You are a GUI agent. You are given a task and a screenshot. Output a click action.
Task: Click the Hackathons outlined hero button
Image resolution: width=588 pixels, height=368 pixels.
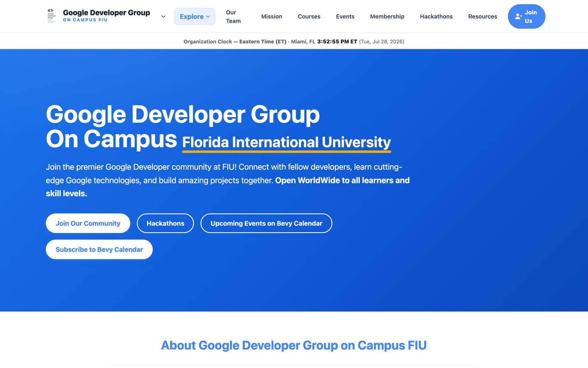[165, 223]
